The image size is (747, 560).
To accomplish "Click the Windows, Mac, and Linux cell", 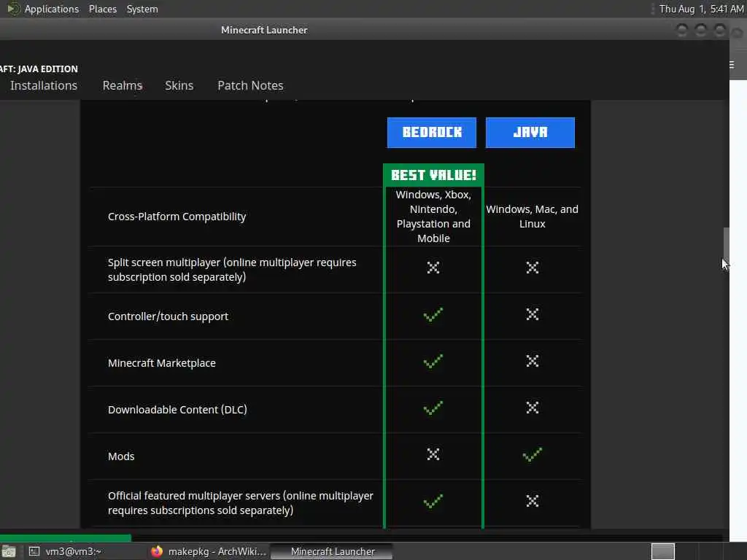I will 532,216.
